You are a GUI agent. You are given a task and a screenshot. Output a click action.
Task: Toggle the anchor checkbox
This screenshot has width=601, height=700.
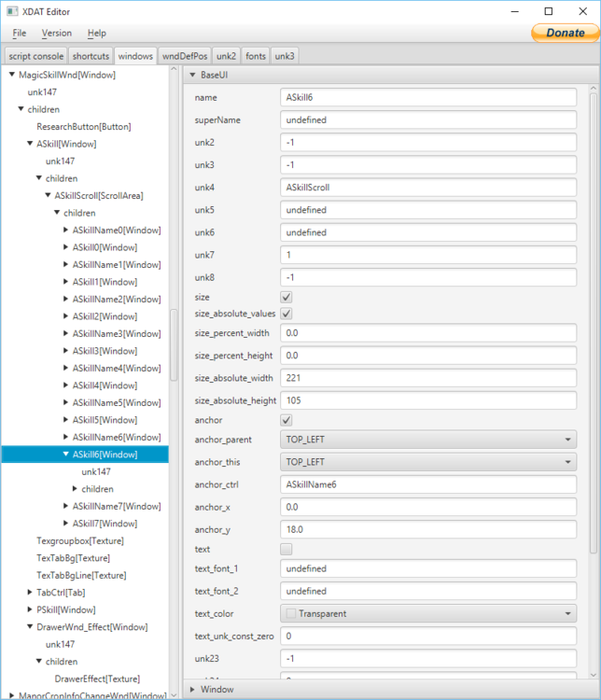coord(287,420)
